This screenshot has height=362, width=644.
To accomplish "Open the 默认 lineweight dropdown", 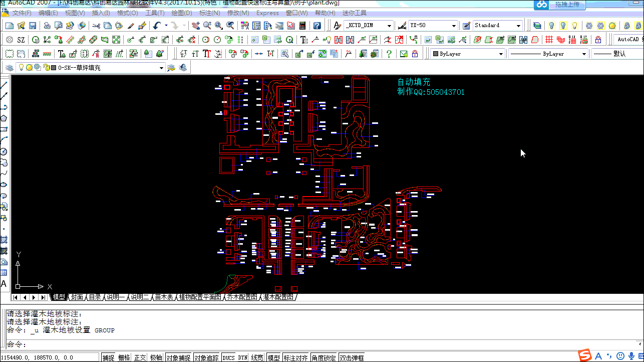I will tap(617, 54).
